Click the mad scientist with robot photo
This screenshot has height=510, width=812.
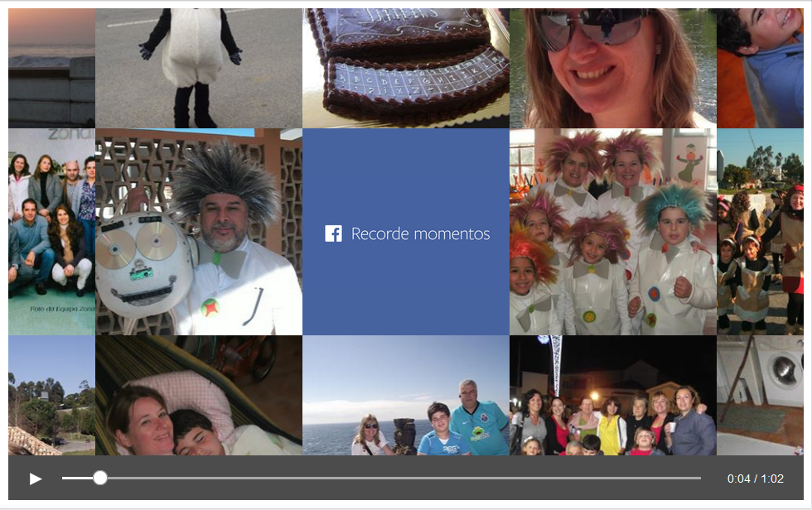click(199, 232)
